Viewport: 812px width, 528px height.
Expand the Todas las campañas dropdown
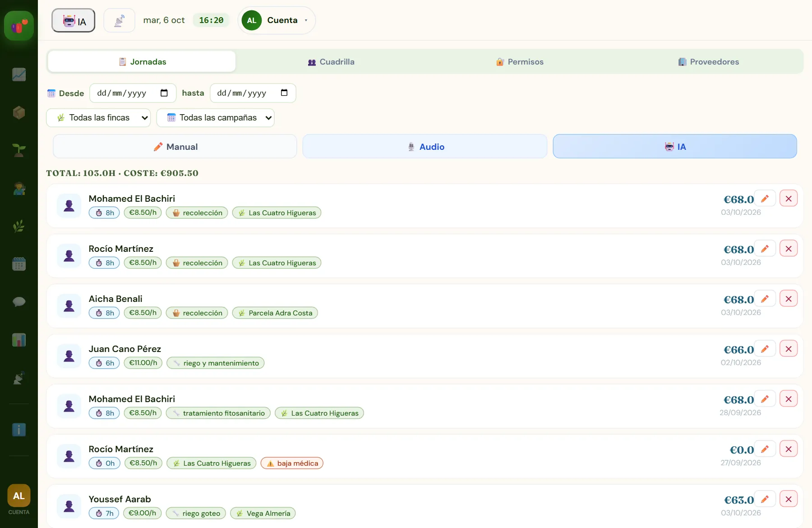(x=215, y=118)
